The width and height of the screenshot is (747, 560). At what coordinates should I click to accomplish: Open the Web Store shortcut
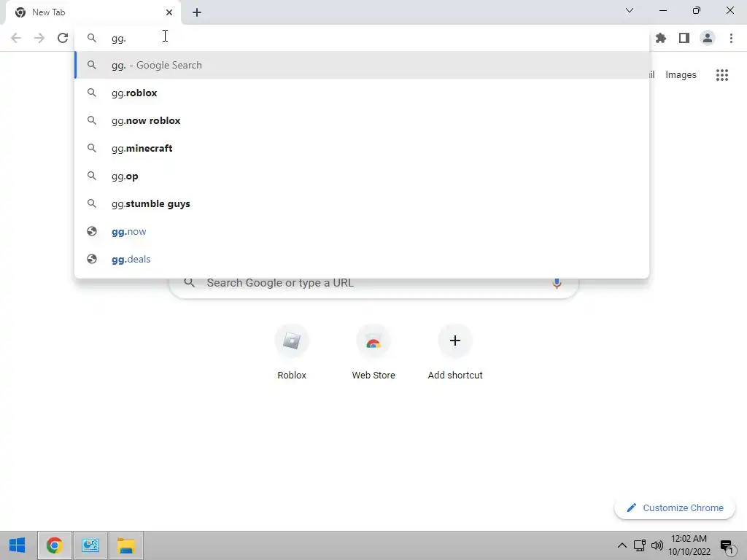click(373, 352)
